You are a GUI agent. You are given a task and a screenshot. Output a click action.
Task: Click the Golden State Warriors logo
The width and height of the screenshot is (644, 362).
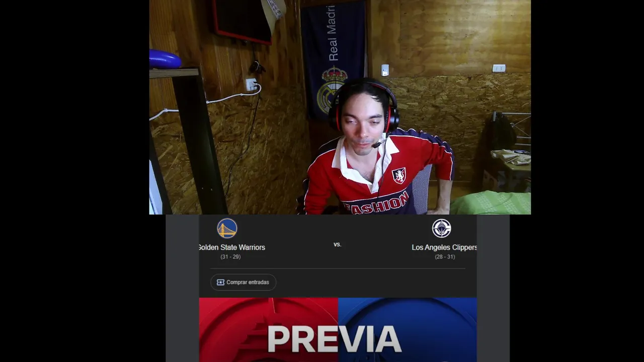point(227,228)
